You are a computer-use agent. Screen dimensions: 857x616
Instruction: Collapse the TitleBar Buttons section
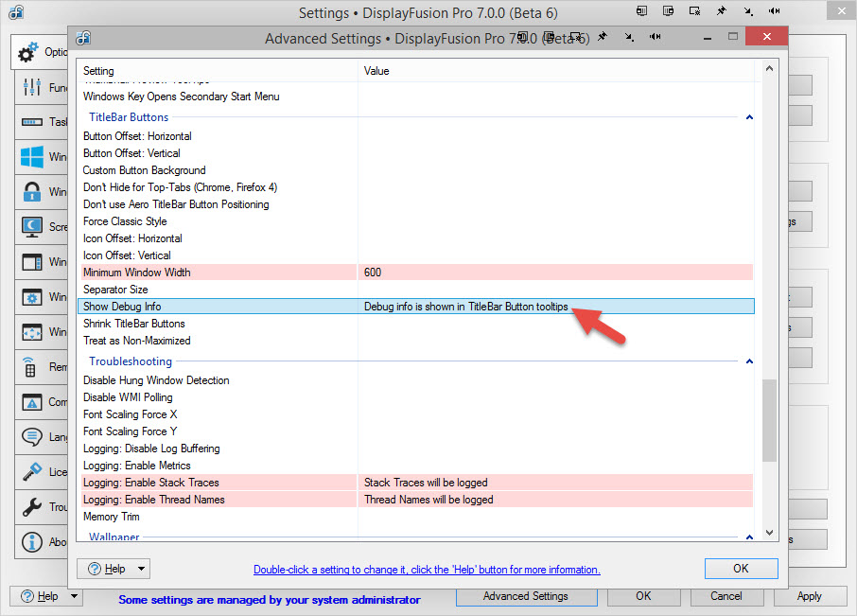(749, 117)
